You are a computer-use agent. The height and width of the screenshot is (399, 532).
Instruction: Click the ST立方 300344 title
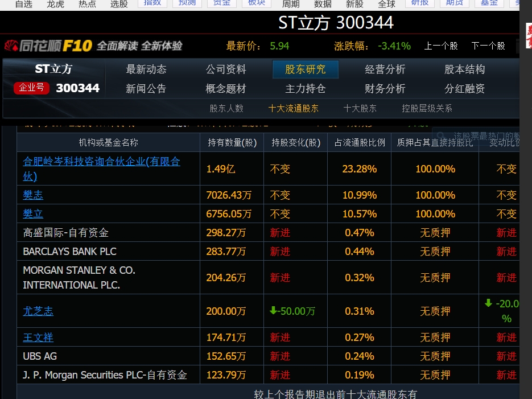tap(336, 22)
